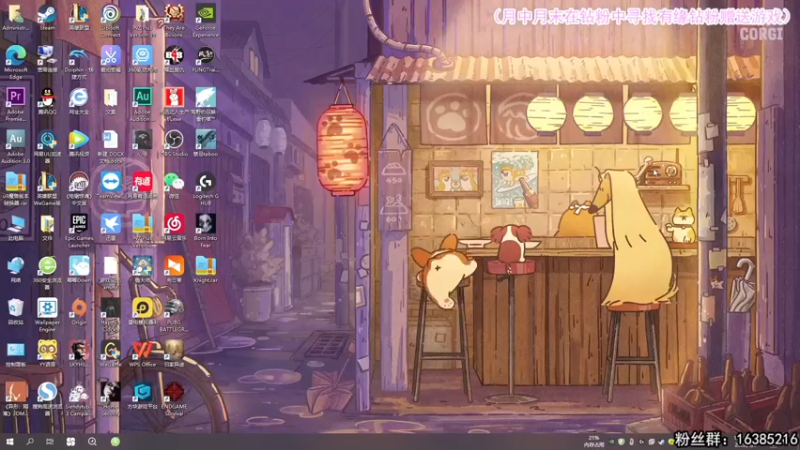
Task: Open the magnifier app on taskbar
Action: tap(92, 441)
